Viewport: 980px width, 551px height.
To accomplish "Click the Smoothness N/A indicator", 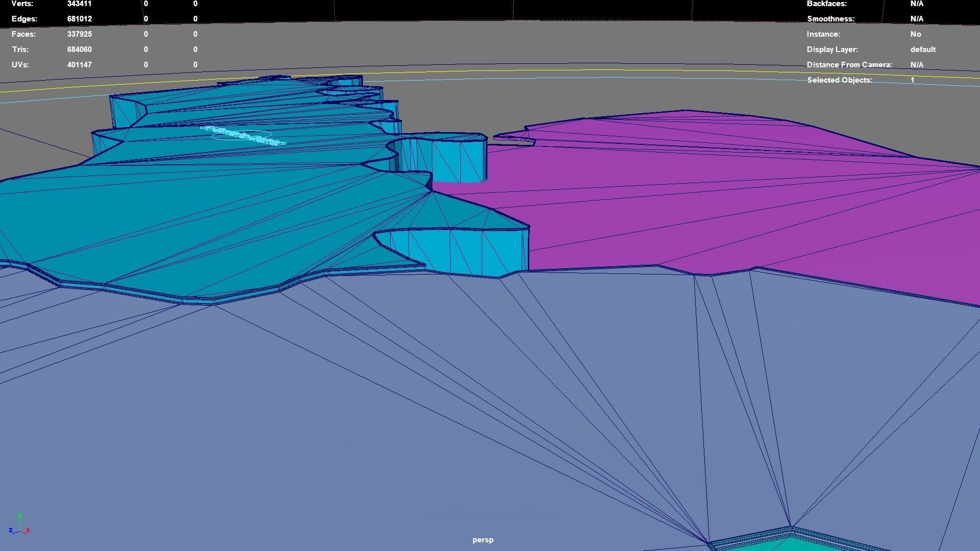I will coord(916,19).
